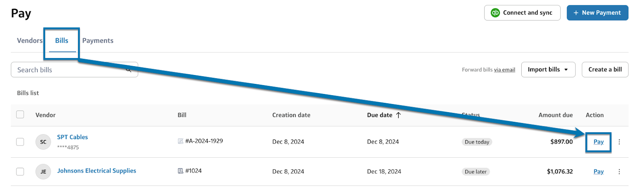Switch to the Vendors tab
Screen dimensions: 644x196
(x=29, y=41)
